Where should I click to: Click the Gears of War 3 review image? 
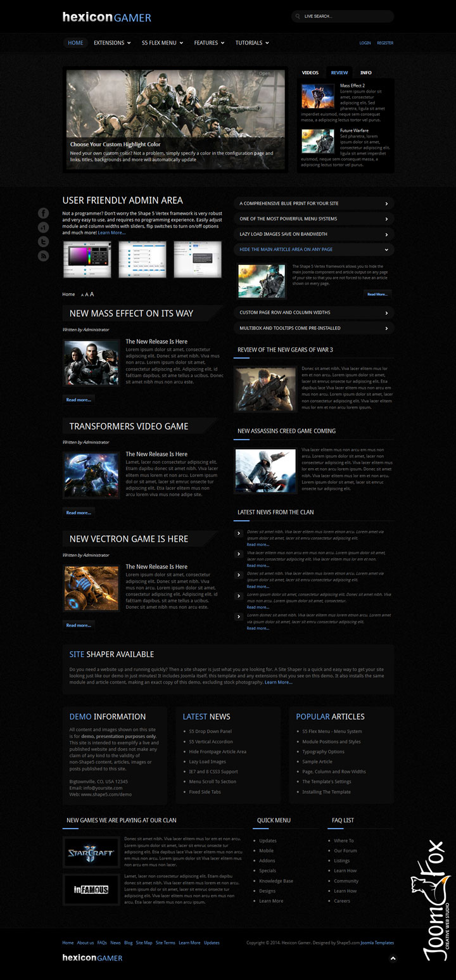(265, 389)
